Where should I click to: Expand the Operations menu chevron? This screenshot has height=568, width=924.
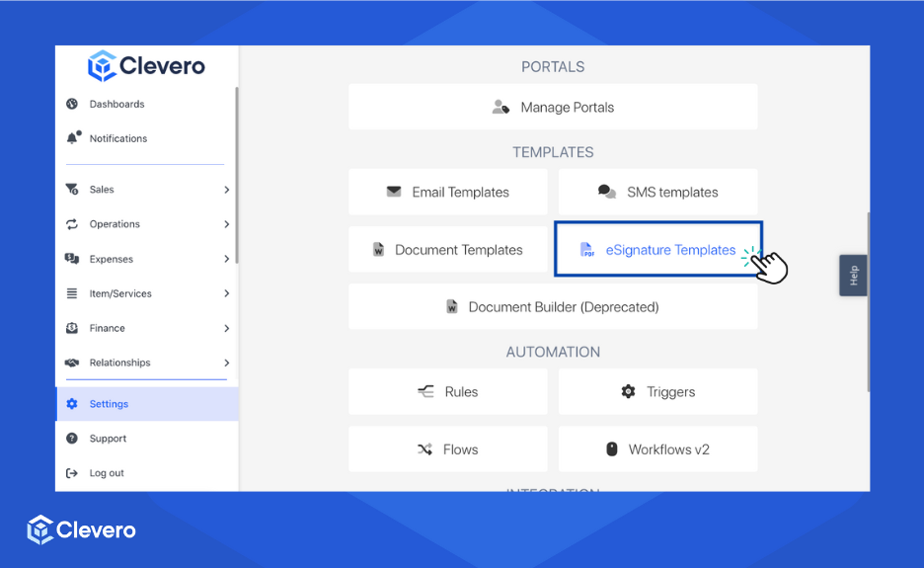tap(227, 224)
